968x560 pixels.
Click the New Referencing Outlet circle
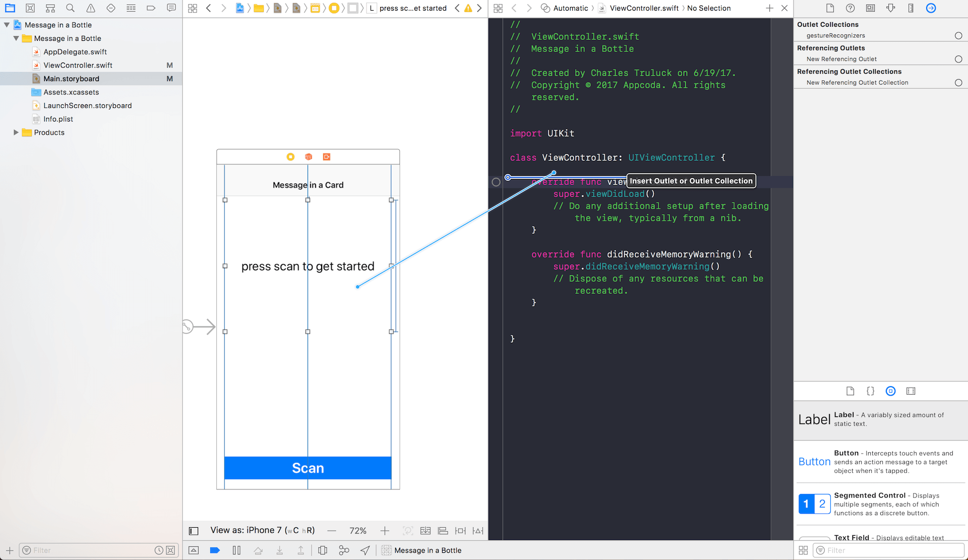click(x=958, y=59)
